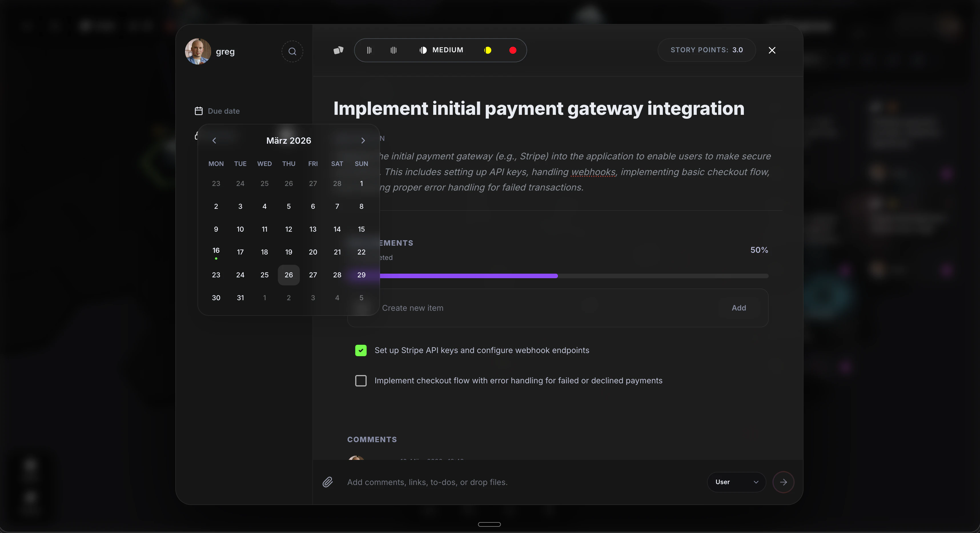Uncheck the Set up Stripe API keys item
The width and height of the screenshot is (980, 533).
361,350
